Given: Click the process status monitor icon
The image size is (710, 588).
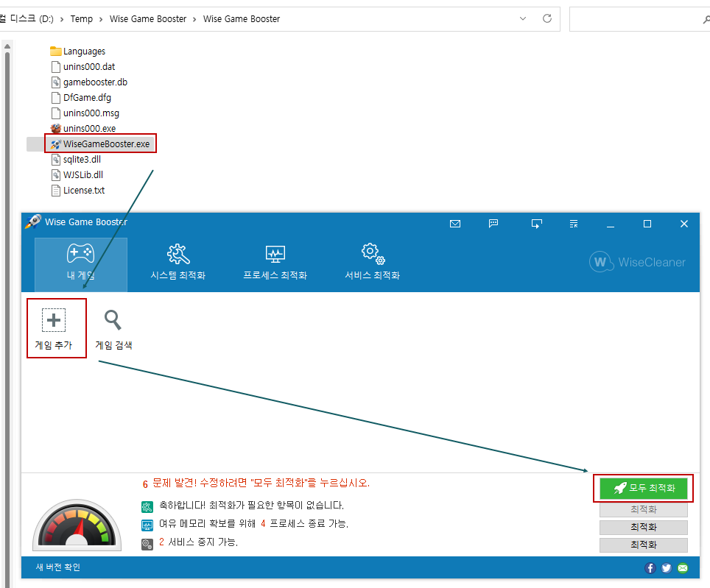Looking at the screenshot, I should (147, 525).
